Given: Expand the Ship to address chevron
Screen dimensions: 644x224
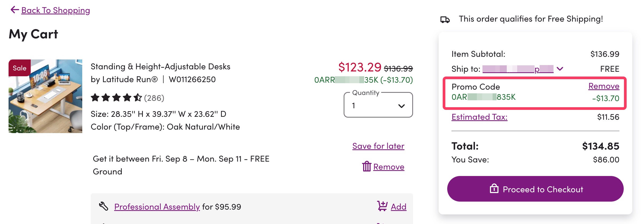Looking at the screenshot, I should tap(559, 69).
